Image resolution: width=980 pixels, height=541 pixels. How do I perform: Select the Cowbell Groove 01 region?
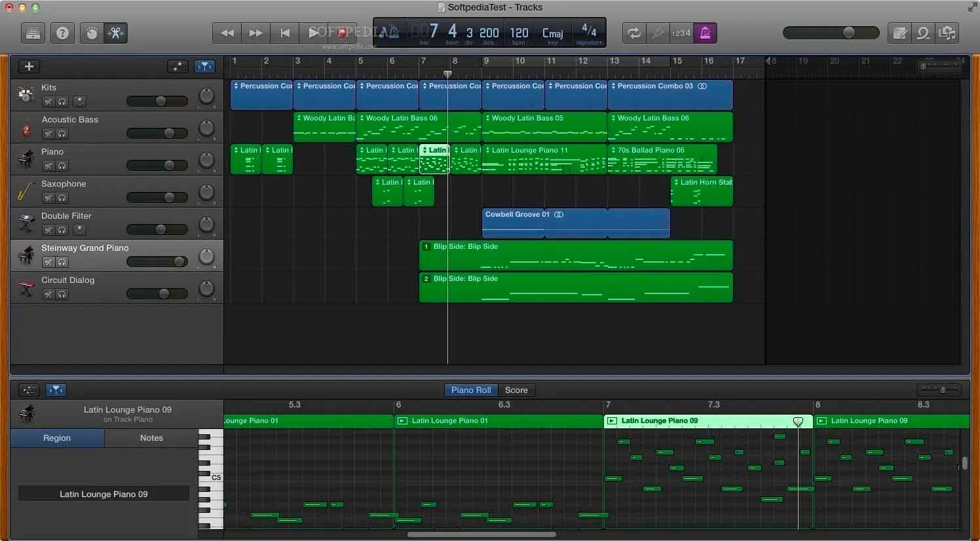tap(575, 223)
